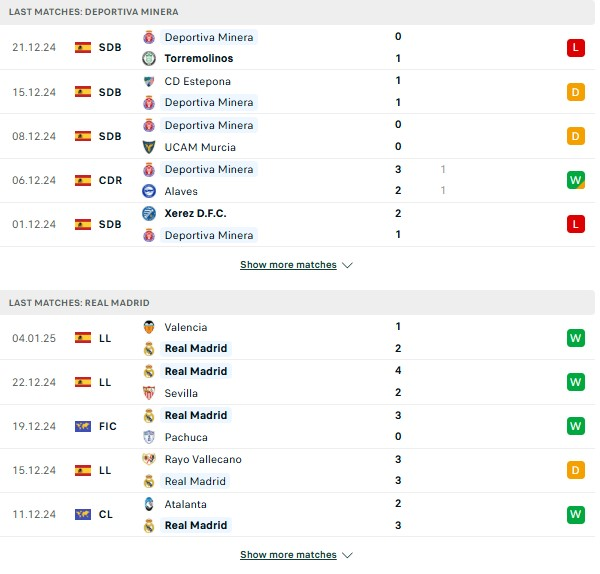
Task: Click the Valencia club crest icon
Action: (x=149, y=327)
